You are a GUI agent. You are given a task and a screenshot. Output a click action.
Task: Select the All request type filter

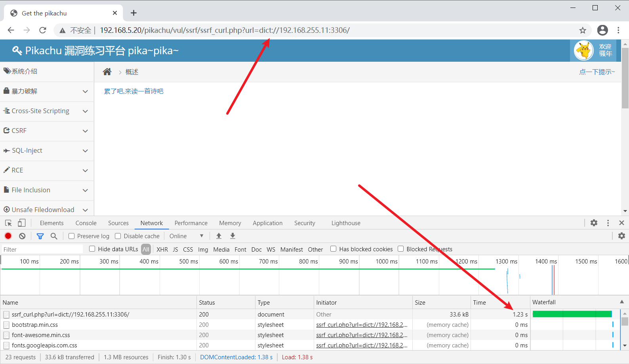[146, 249]
